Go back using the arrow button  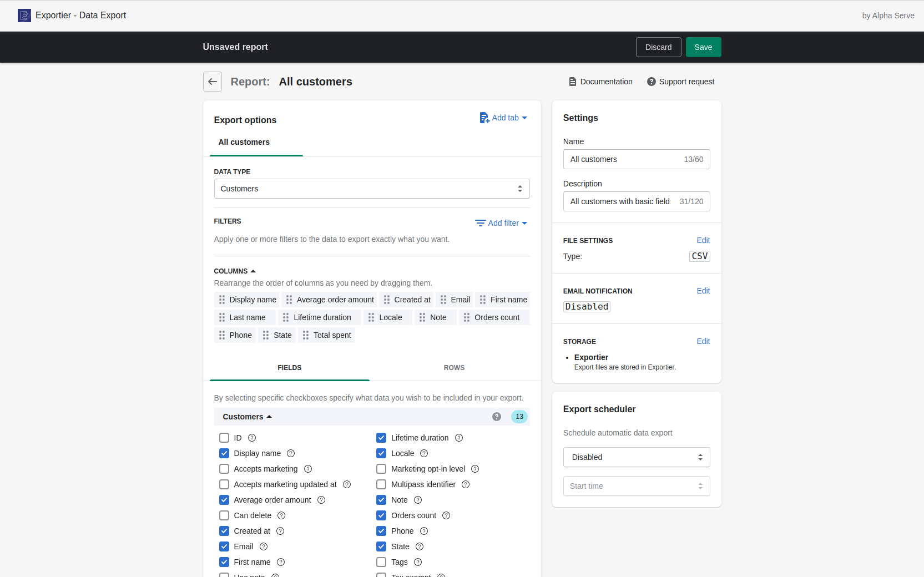pos(213,82)
